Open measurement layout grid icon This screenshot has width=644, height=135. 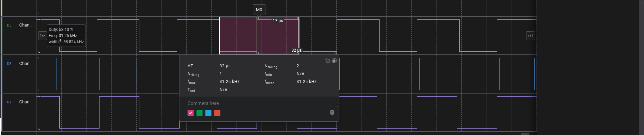coord(327,61)
